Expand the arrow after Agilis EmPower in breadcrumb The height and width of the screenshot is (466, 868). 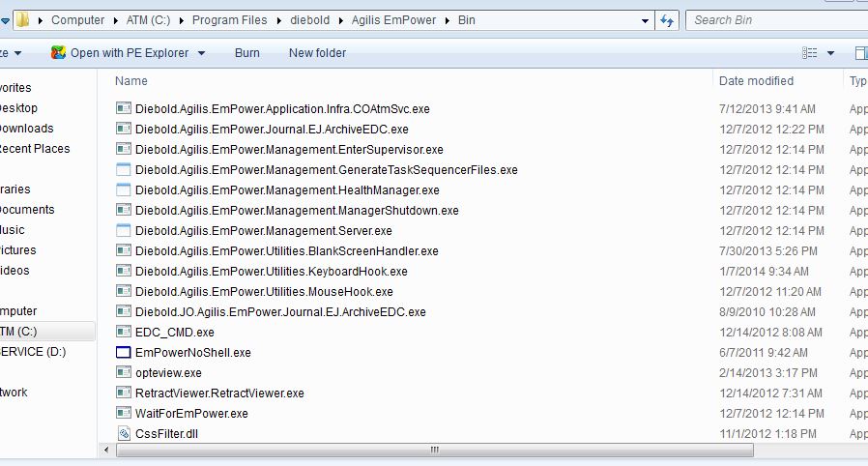pos(448,20)
